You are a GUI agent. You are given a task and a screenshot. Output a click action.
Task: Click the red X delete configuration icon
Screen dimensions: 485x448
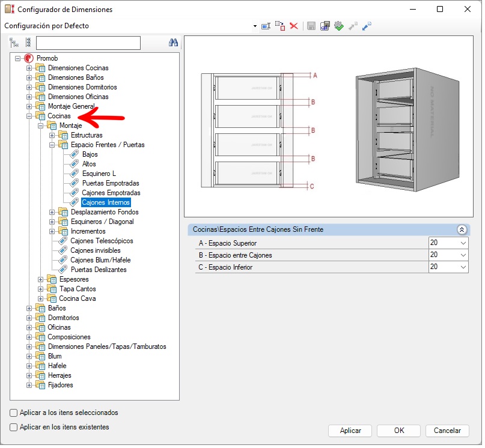(x=294, y=26)
